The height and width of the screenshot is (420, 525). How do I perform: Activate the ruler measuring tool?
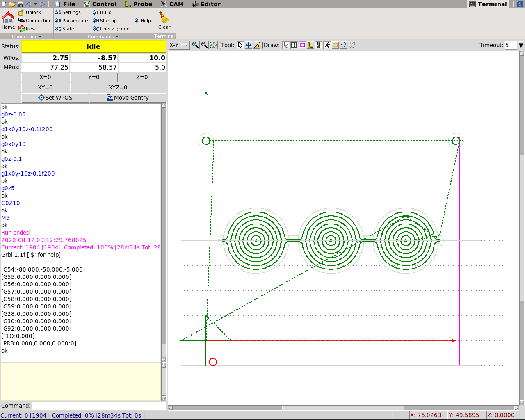pos(257,45)
